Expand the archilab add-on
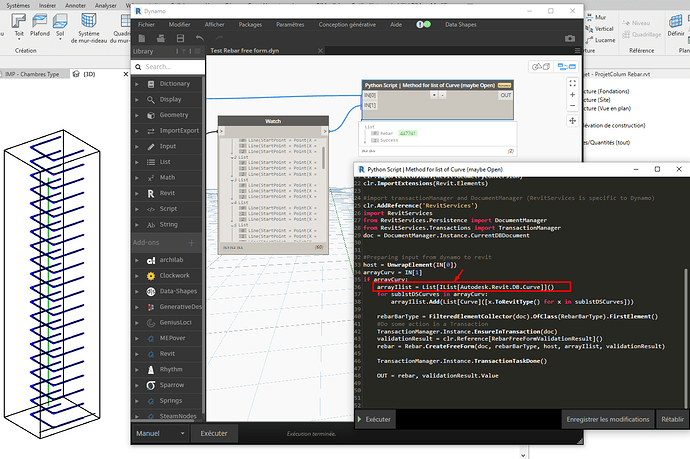 coord(137,260)
